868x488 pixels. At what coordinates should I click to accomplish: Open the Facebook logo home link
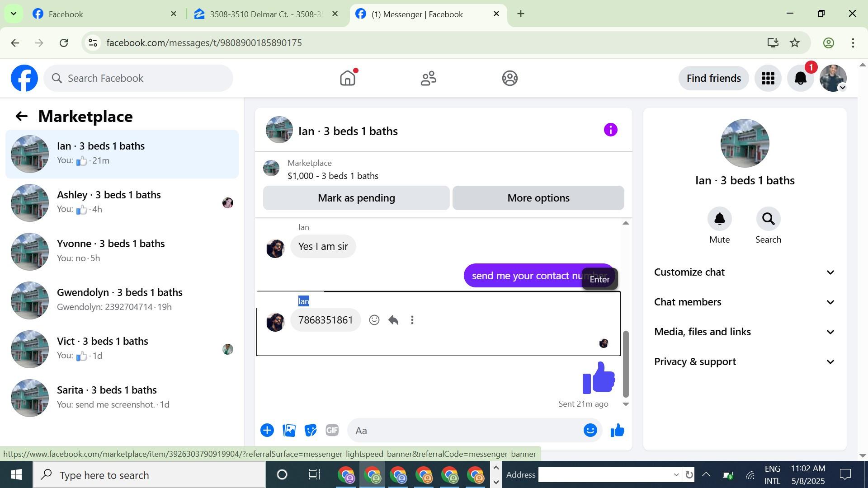24,78
